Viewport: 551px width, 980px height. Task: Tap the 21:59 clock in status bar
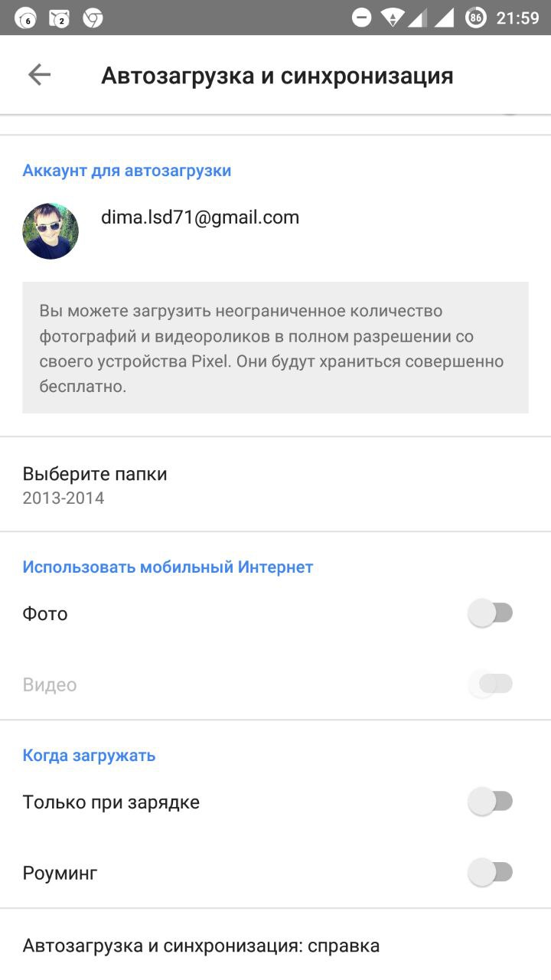(517, 18)
